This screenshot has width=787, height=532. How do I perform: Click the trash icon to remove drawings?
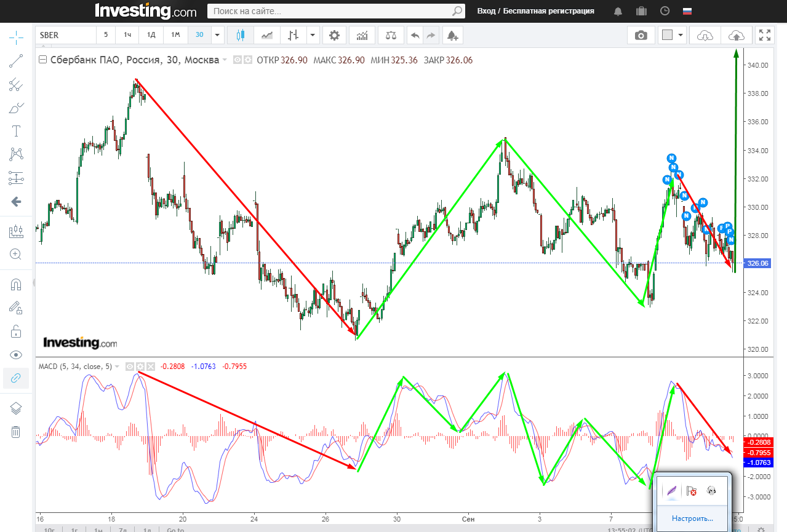16,432
